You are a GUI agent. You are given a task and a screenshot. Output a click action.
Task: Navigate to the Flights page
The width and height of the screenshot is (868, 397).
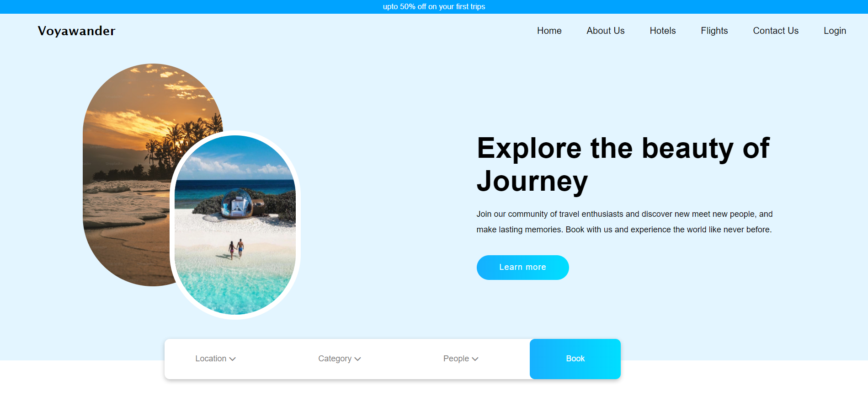(714, 31)
